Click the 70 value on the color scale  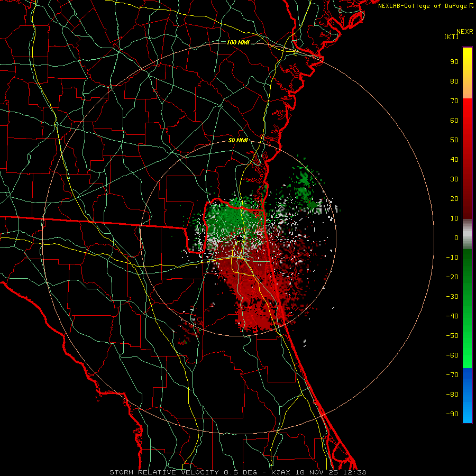pyautogui.click(x=454, y=101)
